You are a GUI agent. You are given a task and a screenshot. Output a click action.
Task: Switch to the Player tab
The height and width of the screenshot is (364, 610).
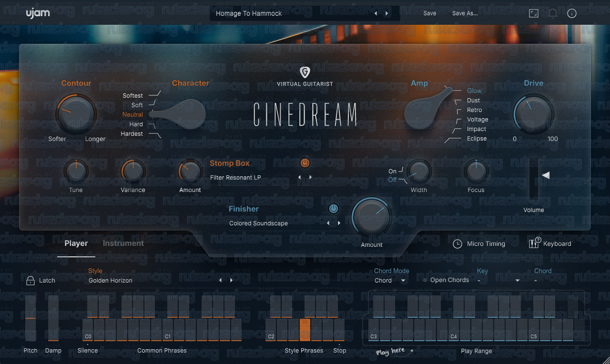pyautogui.click(x=76, y=243)
